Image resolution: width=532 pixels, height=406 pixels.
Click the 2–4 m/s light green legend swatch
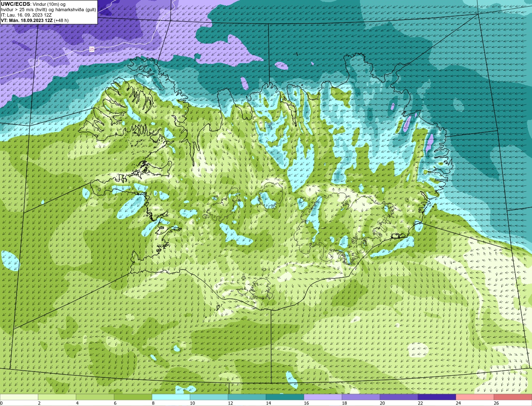click(57, 397)
